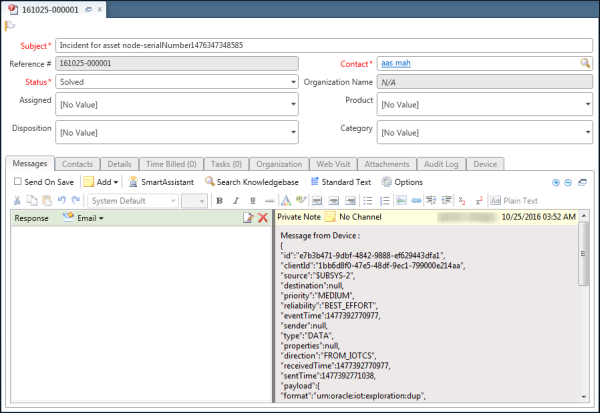Click the Cut scissors icon
600x413 pixels.
17,200
